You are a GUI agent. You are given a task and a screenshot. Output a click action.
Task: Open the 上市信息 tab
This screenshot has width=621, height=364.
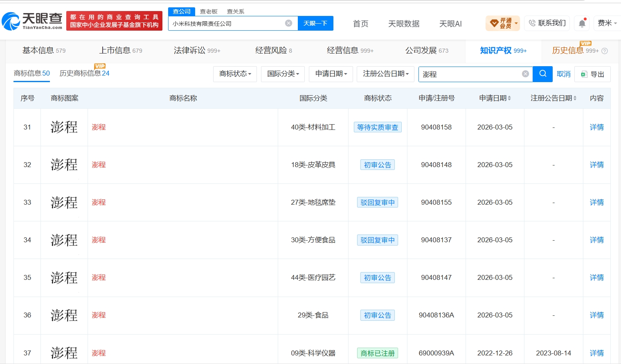pyautogui.click(x=121, y=51)
